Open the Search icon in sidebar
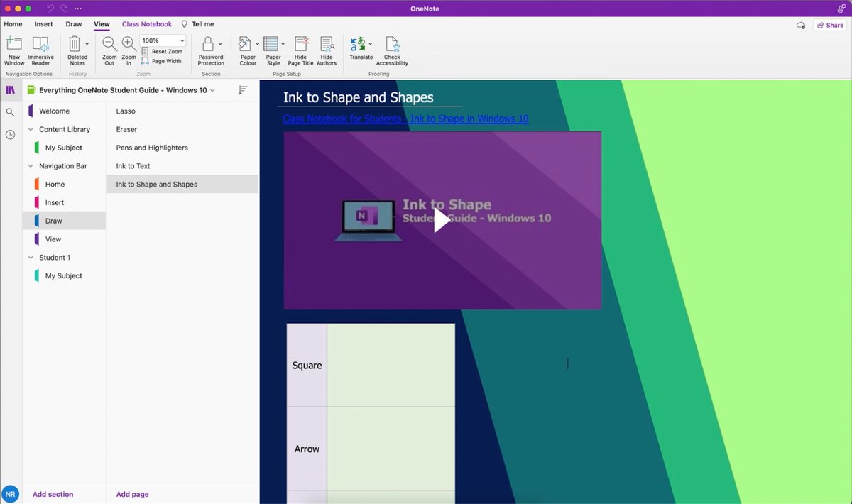 pos(10,112)
